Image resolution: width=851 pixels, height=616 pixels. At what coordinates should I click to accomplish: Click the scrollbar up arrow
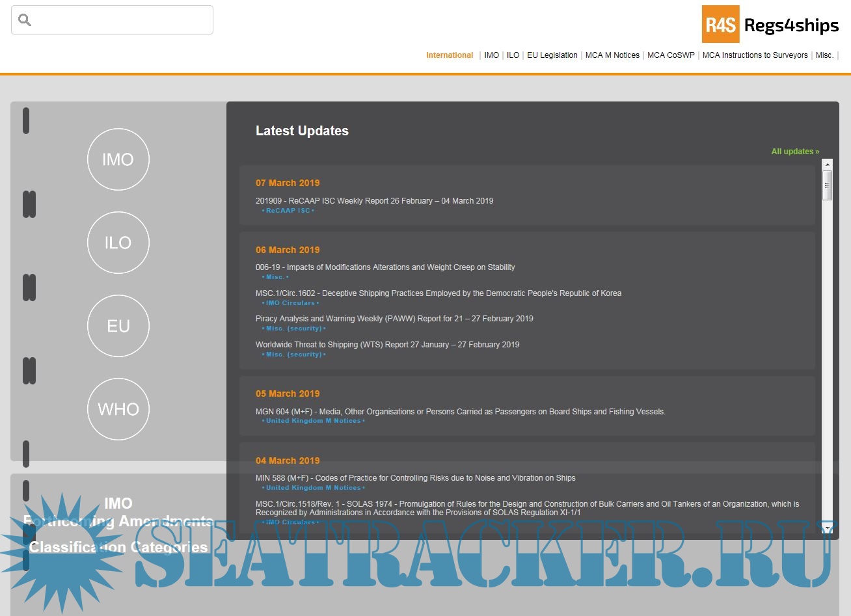(827, 165)
